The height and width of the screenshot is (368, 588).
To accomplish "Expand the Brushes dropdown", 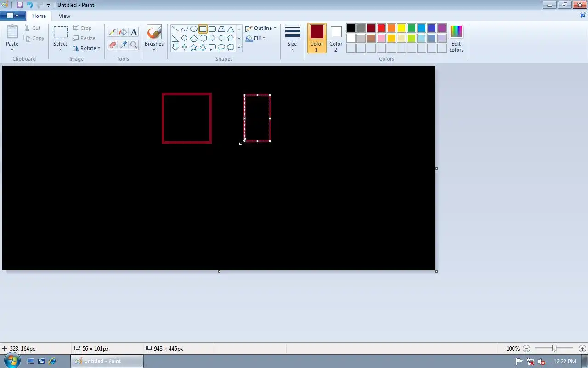I will (154, 49).
